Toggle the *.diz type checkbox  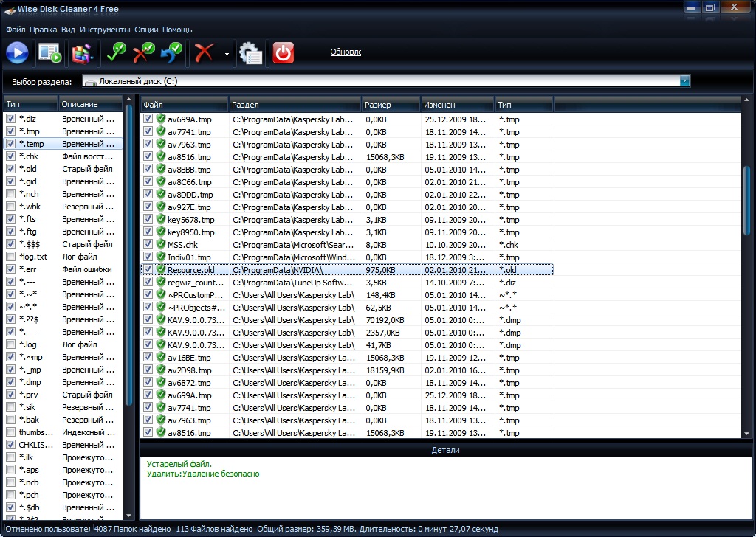tap(10, 119)
